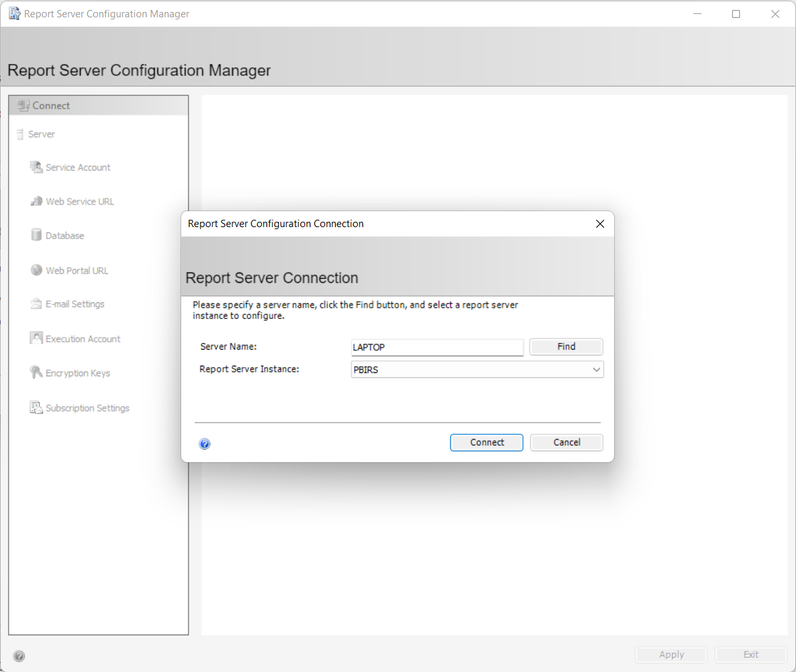Select the Web Portal URL globe icon
The width and height of the screenshot is (796, 672).
point(36,270)
